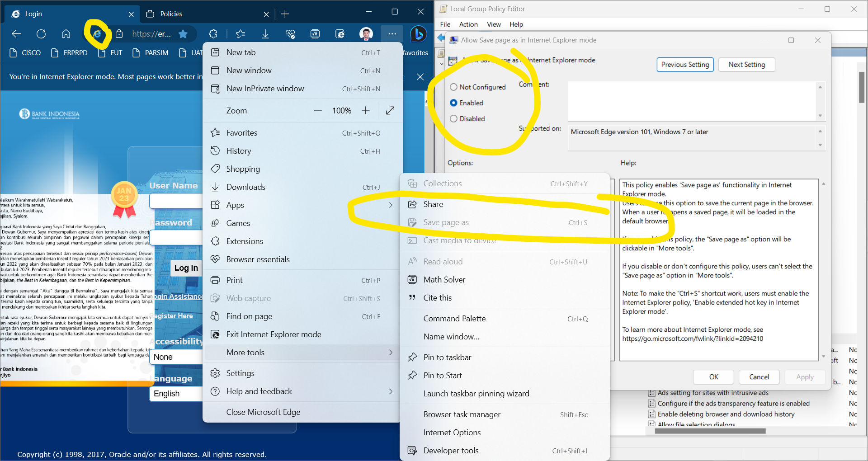Increase zoom with the plus button
Screen dimensions: 868x461
pos(366,111)
